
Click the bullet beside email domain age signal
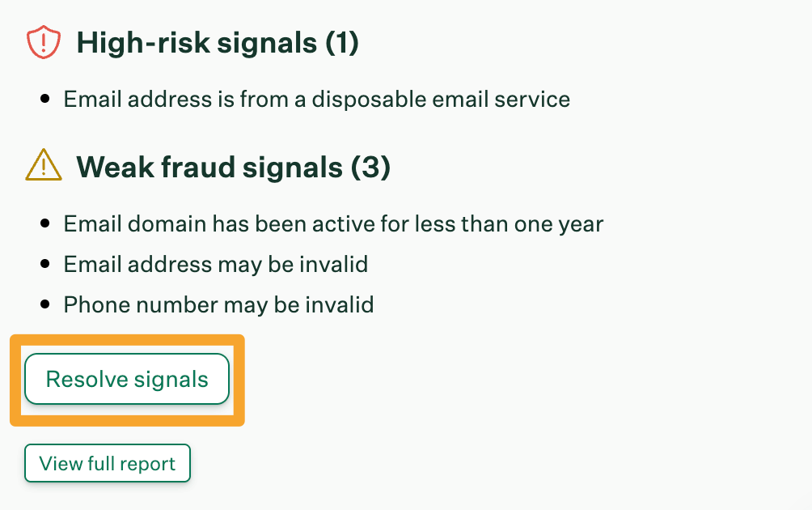click(x=48, y=223)
